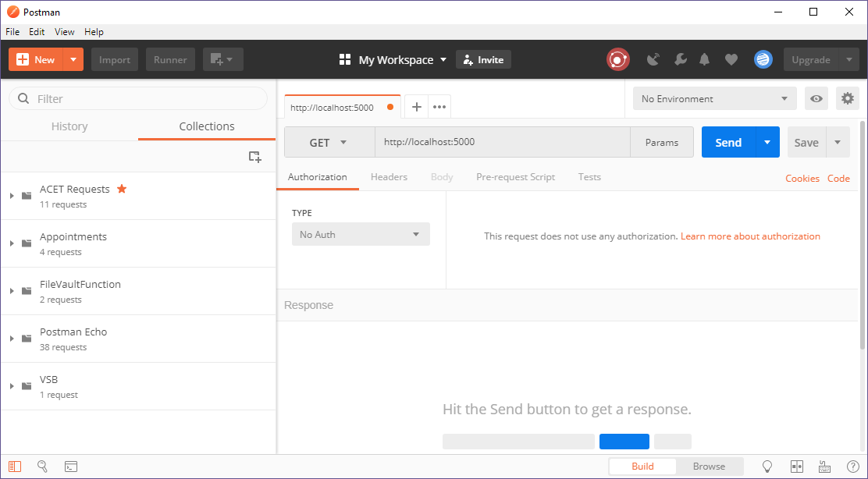Viewport: 868px width, 479px height.
Task: Click the Filter search field
Action: click(x=137, y=98)
